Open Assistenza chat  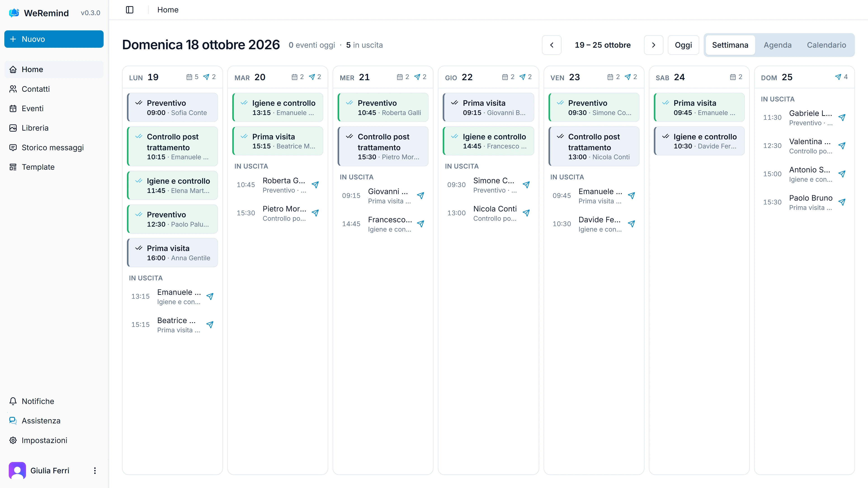click(x=54, y=421)
